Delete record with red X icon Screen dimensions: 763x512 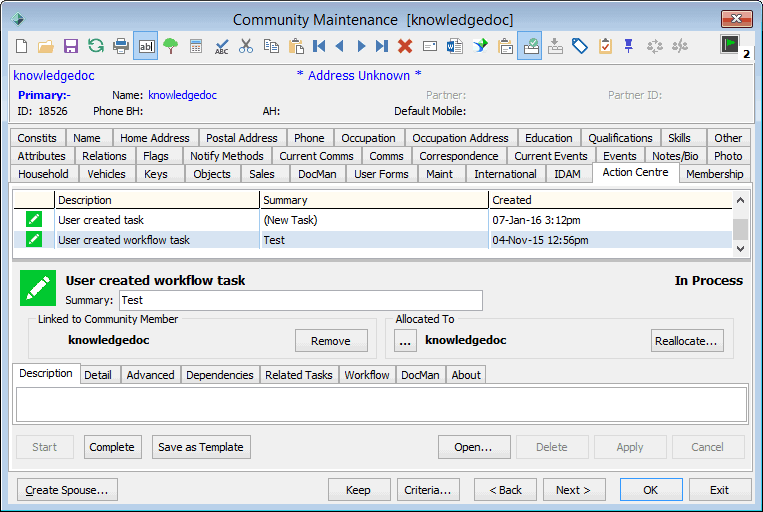(x=405, y=46)
